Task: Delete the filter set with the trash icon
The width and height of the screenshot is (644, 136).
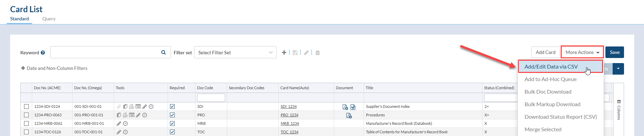Action: (318, 53)
